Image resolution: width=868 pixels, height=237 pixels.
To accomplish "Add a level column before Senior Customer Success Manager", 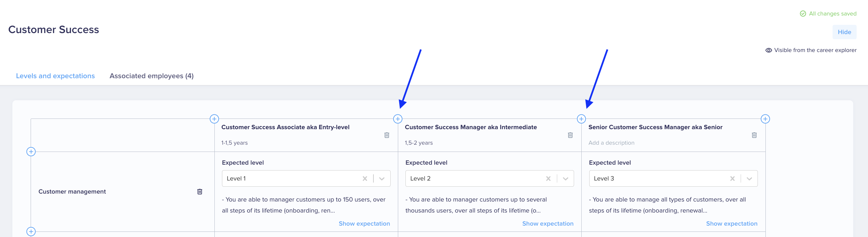I will 581,119.
